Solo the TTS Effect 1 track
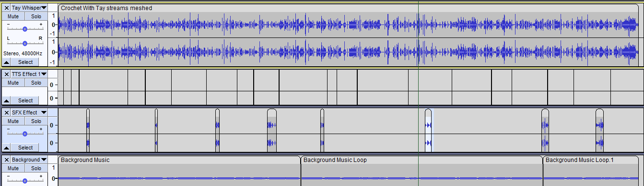The height and width of the screenshot is (186, 644). tap(36, 83)
